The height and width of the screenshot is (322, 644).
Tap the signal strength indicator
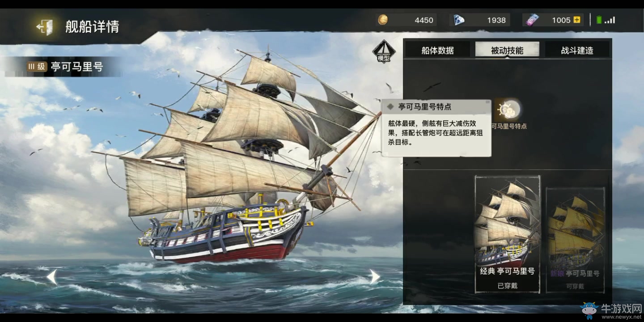(610, 20)
